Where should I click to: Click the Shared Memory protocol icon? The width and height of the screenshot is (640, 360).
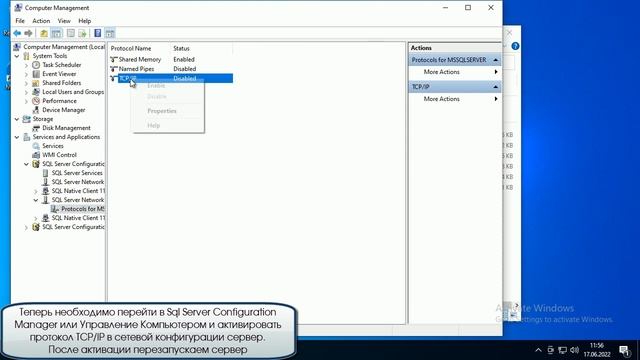(114, 60)
